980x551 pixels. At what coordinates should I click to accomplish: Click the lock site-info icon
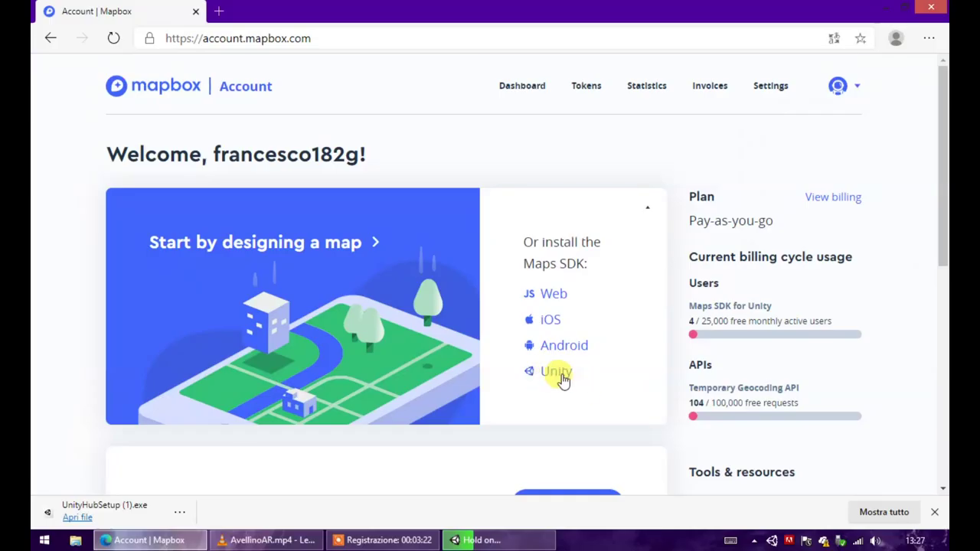pos(149,38)
